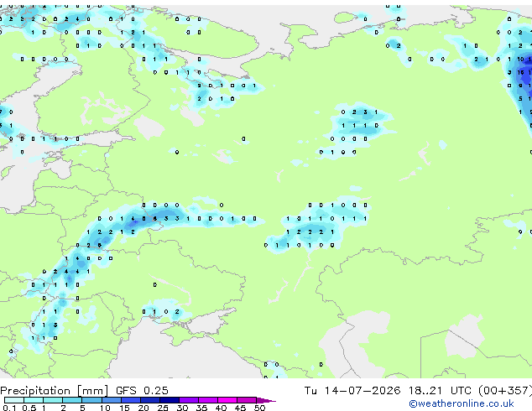Click the 'GFS 0.25' model label
The image size is (532, 411).
pos(142,391)
